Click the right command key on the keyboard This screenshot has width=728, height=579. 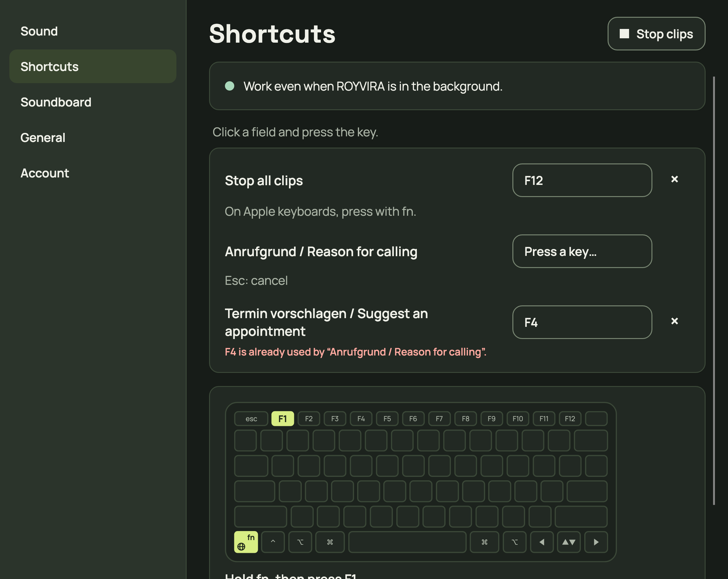(484, 542)
